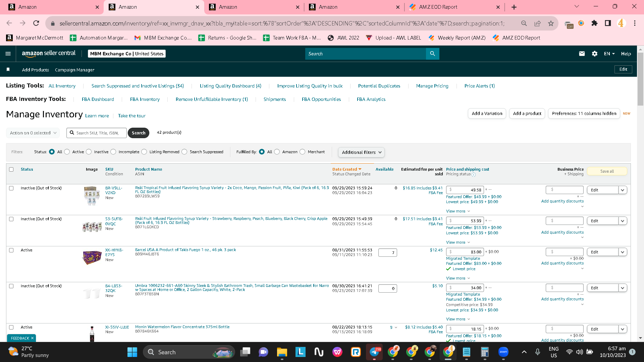
Task: Check the box for SKU XK-HYK6-E7YS
Action: point(11,250)
